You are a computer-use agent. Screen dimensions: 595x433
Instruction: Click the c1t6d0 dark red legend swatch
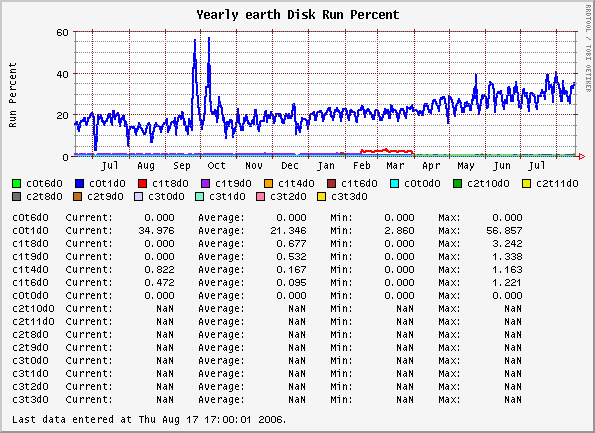tap(331, 184)
